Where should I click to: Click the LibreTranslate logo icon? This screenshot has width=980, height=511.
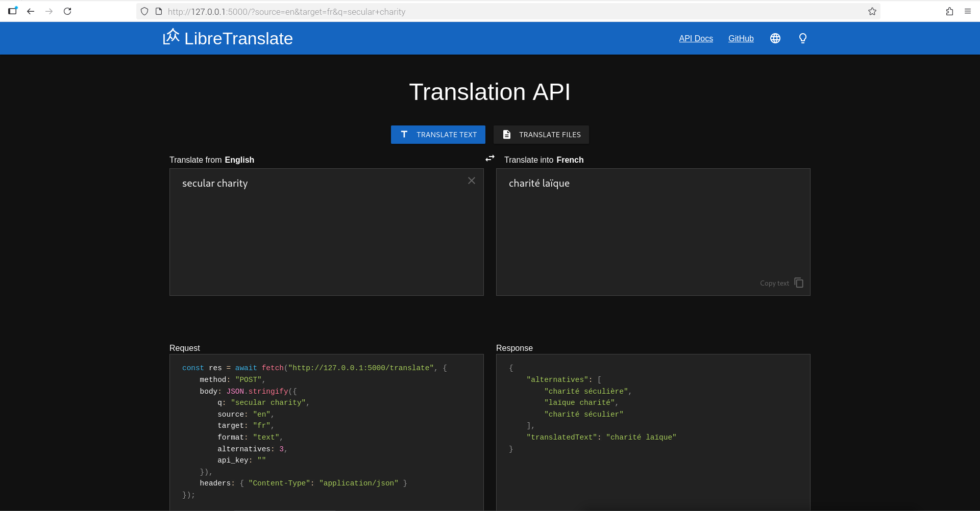(x=171, y=37)
